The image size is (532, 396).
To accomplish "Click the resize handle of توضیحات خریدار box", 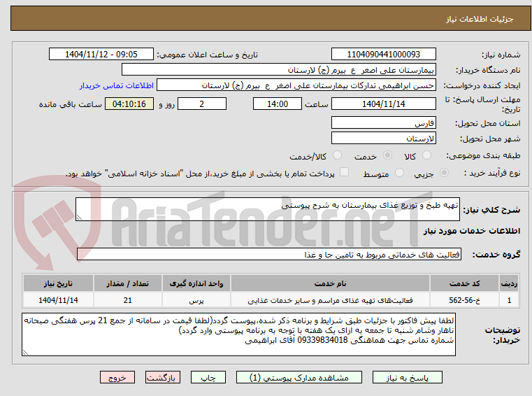I will (25, 352).
